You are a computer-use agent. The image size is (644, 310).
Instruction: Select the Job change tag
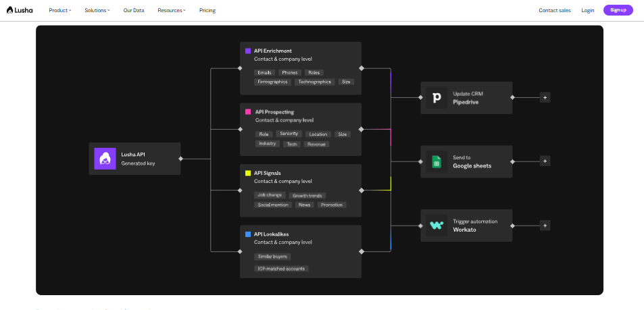[268, 195]
